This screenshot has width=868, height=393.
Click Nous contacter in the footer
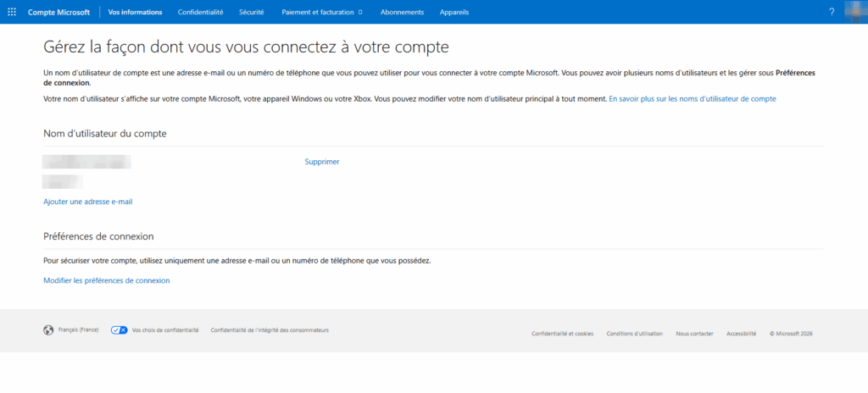click(x=694, y=334)
